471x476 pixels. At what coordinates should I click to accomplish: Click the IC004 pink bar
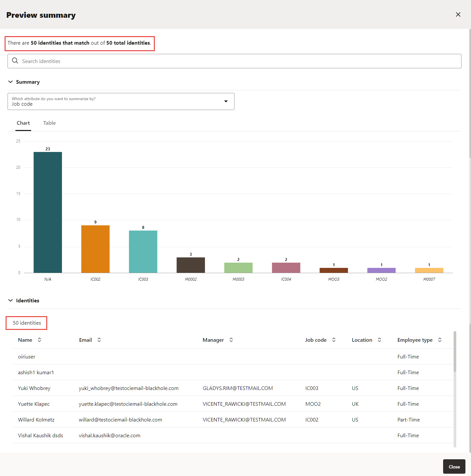(x=286, y=268)
